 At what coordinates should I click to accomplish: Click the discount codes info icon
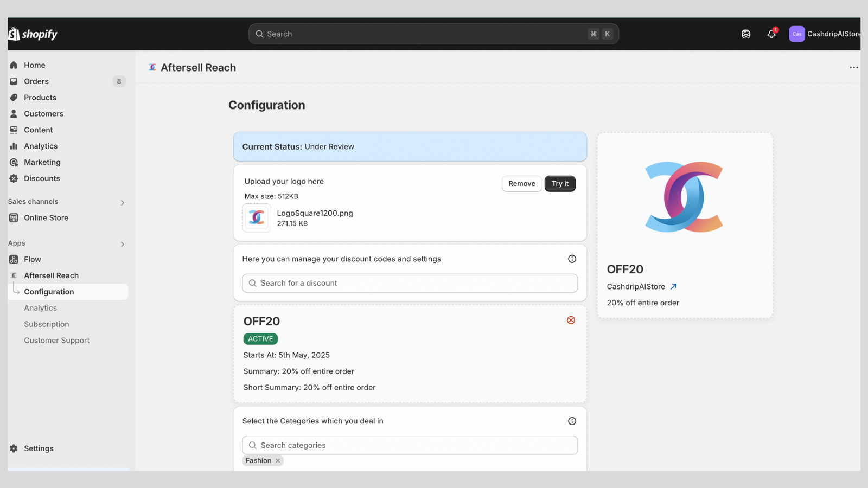click(572, 259)
